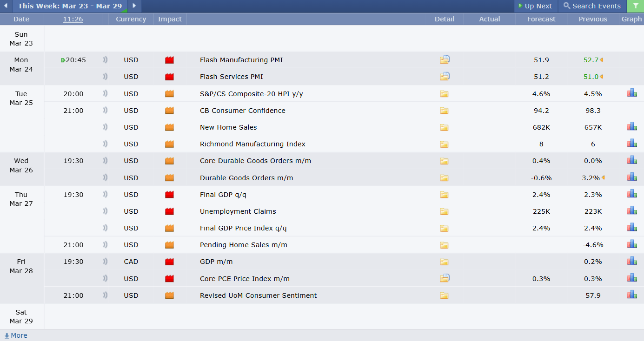Click the Currency column header
This screenshot has width=644, height=341.
pos(131,19)
